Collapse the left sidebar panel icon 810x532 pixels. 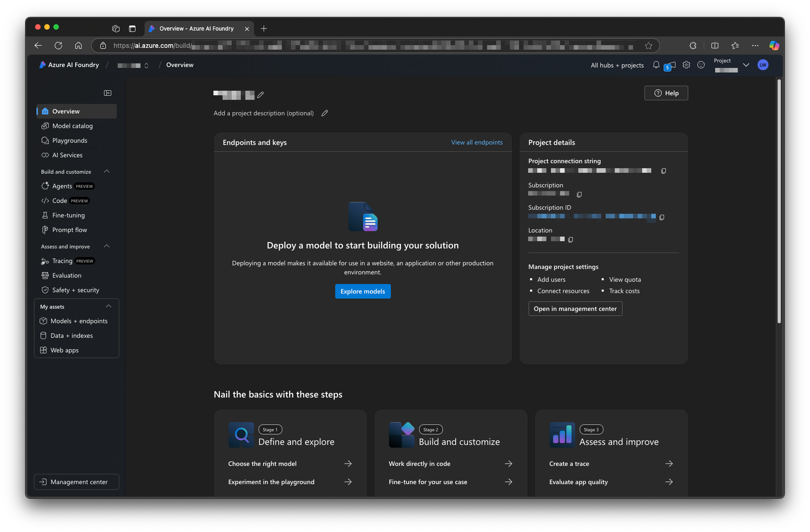click(108, 93)
